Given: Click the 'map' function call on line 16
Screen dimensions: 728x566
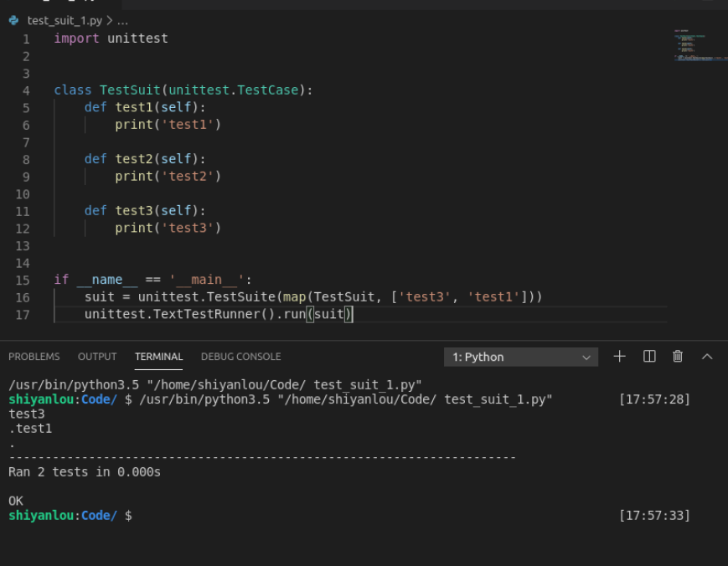Looking at the screenshot, I should [x=294, y=297].
